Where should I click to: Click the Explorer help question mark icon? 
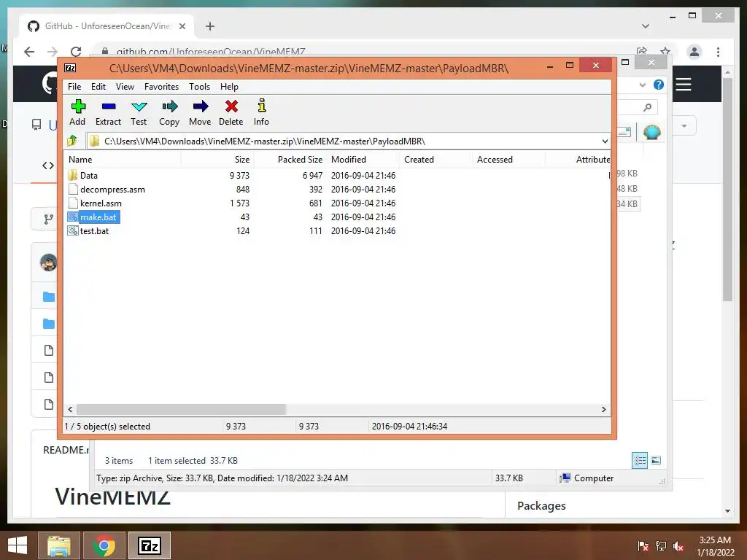click(659, 85)
